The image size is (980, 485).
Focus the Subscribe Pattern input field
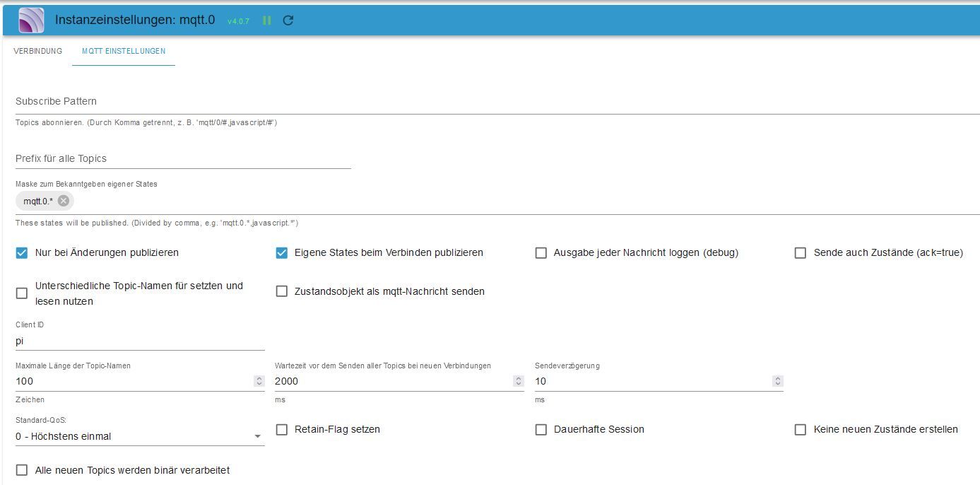(x=495, y=102)
